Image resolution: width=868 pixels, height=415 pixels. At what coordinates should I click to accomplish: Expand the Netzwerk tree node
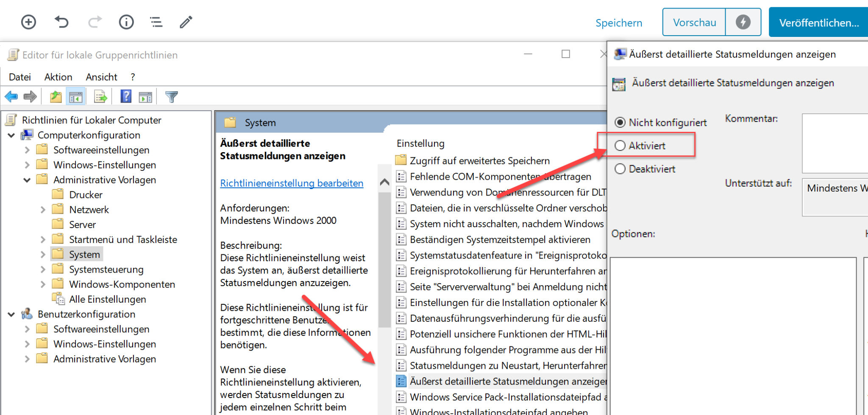(x=43, y=209)
